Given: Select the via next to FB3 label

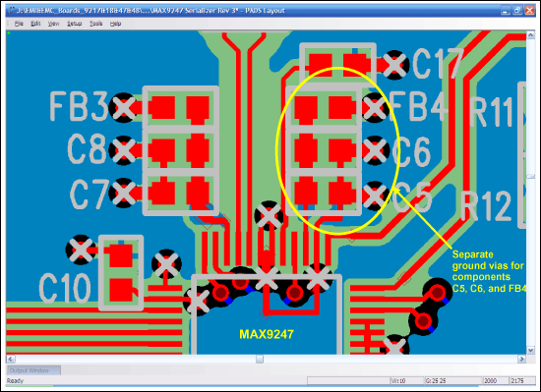Looking at the screenshot, I should pyautogui.click(x=123, y=108).
